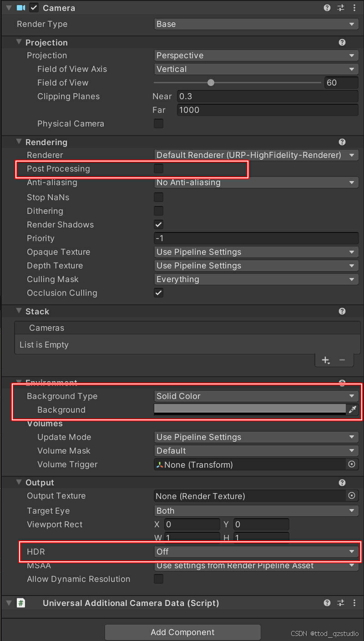
Task: Enable Post Processing
Action: (x=158, y=168)
